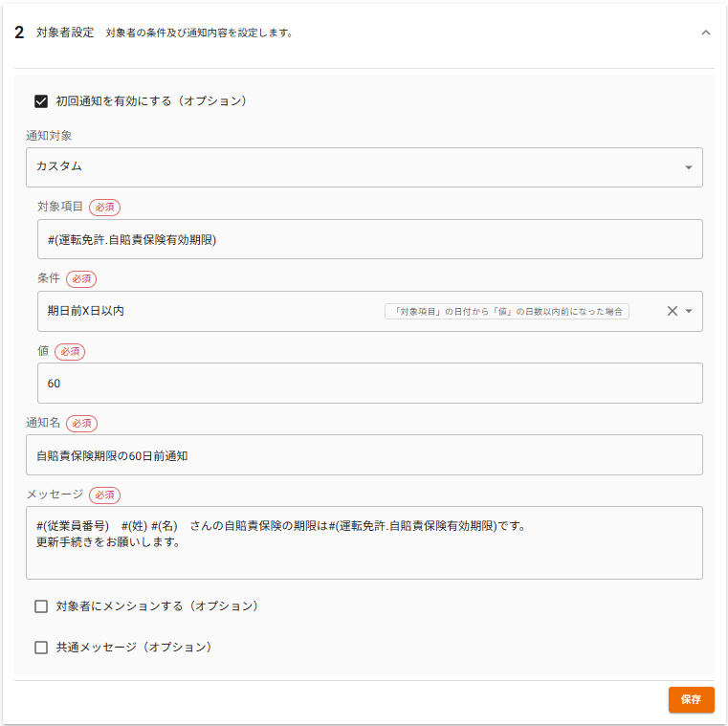Click the メッセージ text area
The image size is (728, 726).
pos(364,542)
